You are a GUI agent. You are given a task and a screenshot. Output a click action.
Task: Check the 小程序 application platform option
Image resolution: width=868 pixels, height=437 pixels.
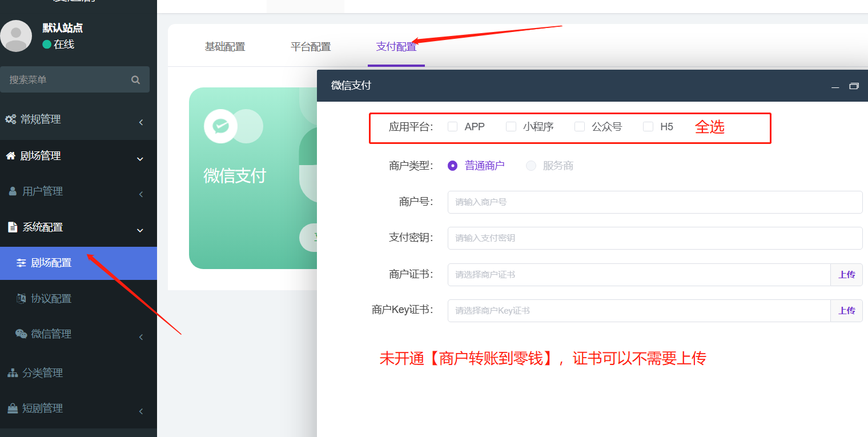[511, 126]
